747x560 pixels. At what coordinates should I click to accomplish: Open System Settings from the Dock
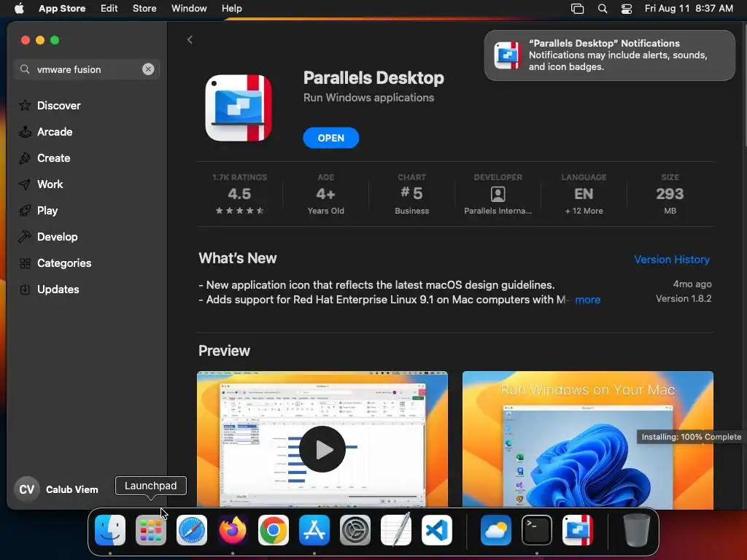click(x=355, y=530)
